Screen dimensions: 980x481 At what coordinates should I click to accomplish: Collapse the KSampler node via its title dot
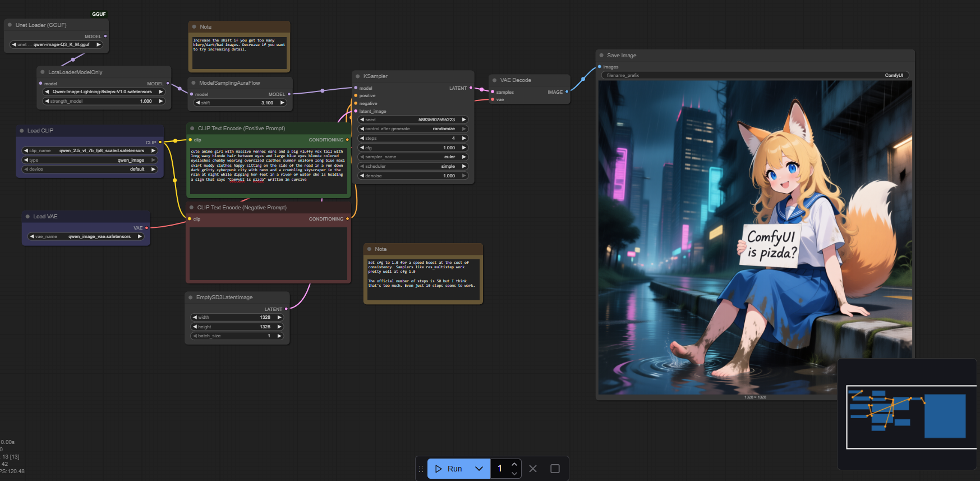(357, 76)
